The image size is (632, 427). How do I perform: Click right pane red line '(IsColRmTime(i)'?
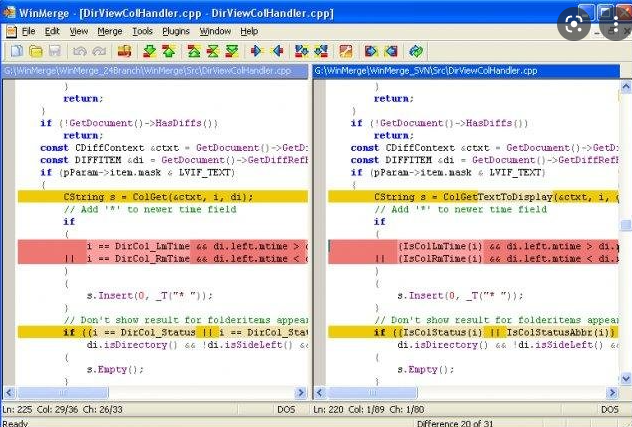click(x=473, y=258)
